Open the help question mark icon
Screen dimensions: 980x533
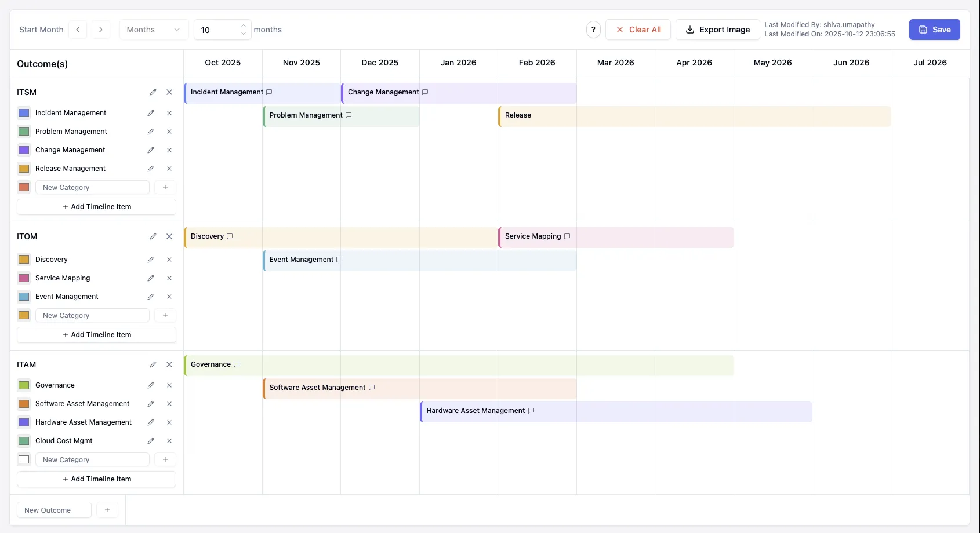[x=593, y=30]
